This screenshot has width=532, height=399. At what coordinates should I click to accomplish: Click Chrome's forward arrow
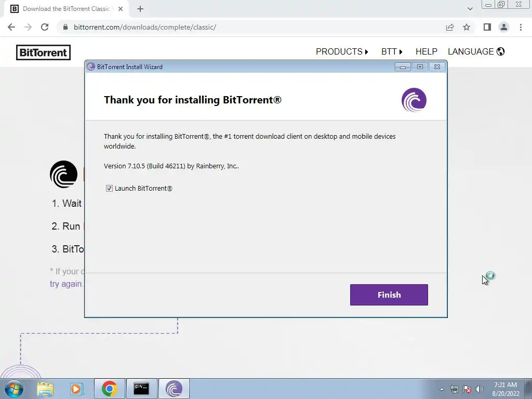click(28, 27)
